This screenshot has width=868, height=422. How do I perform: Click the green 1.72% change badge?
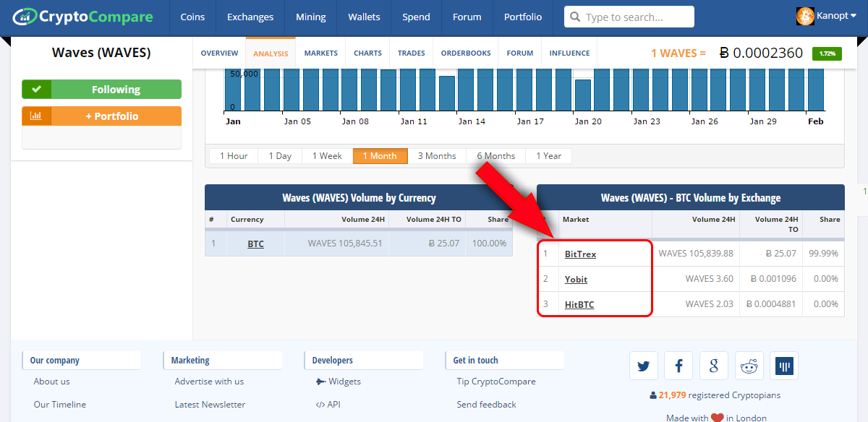[x=827, y=53]
